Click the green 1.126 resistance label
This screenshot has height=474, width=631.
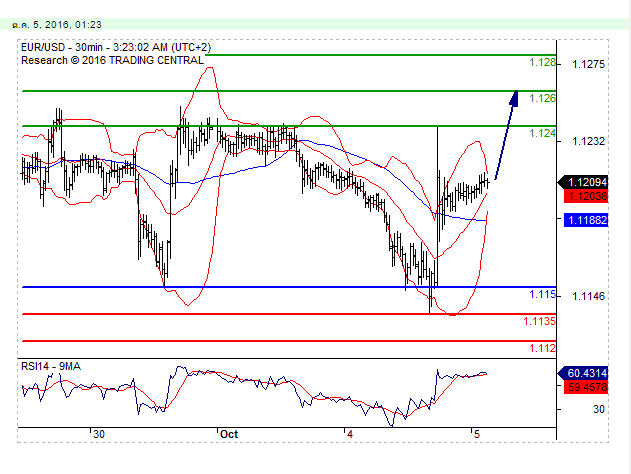[x=542, y=98]
